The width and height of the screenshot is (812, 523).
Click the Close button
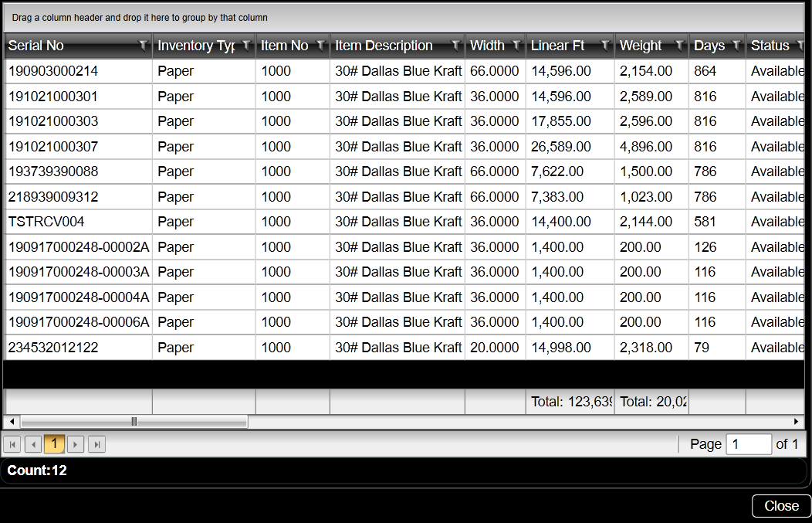(x=781, y=506)
